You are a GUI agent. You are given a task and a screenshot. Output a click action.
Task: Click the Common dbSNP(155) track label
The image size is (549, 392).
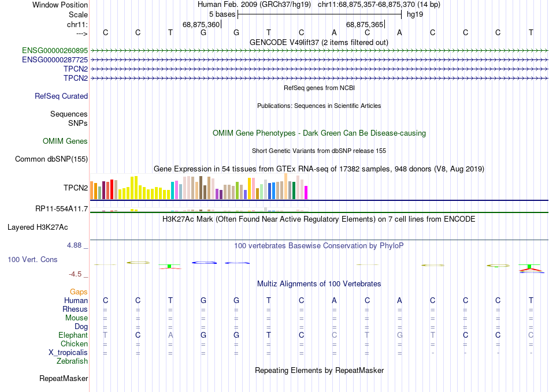[x=51, y=159]
